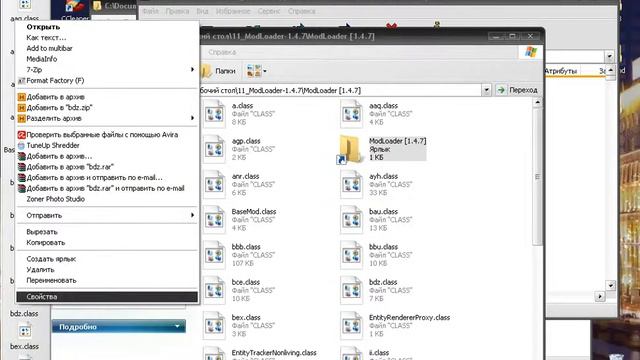Viewport: 640px width, 360px height.
Task: Click the Атрибуты column header
Action: (x=560, y=71)
